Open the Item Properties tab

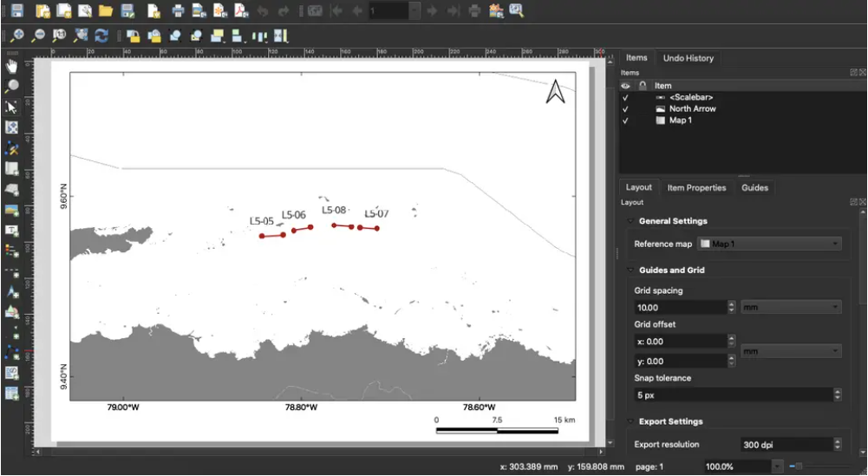point(696,187)
